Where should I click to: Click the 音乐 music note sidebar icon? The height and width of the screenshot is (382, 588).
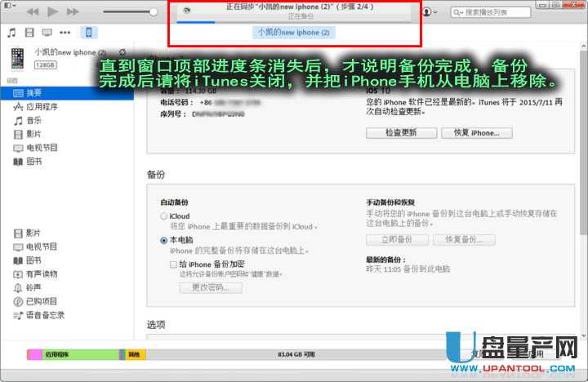(x=18, y=121)
